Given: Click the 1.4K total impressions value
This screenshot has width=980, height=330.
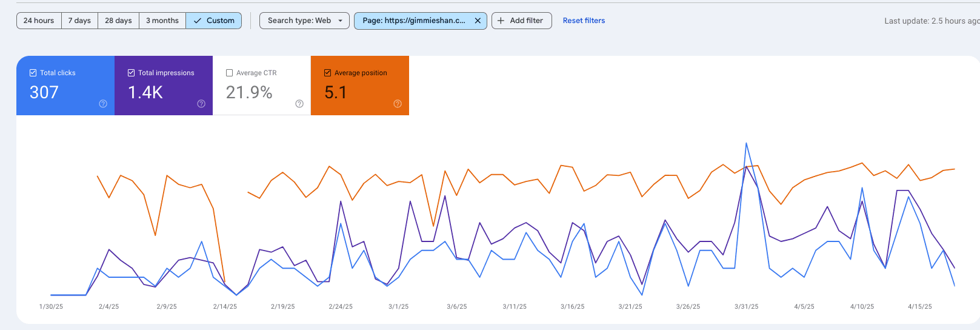Looking at the screenshot, I should click(145, 92).
